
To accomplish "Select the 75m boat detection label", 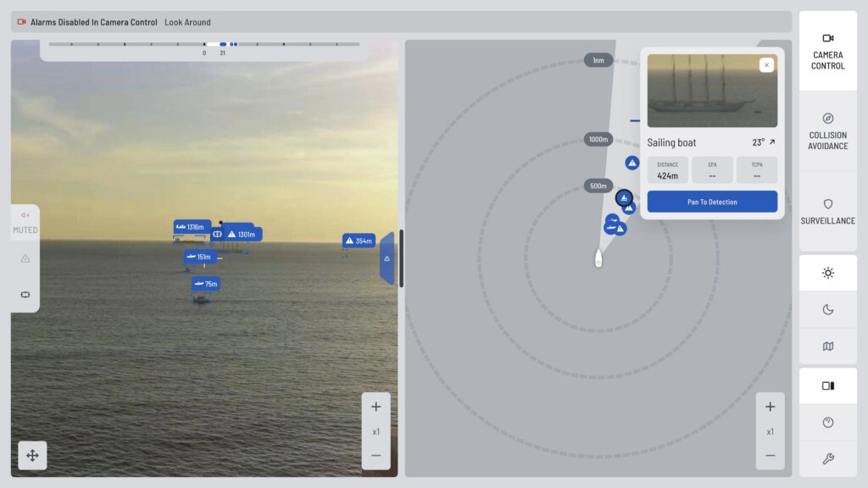I will point(205,284).
